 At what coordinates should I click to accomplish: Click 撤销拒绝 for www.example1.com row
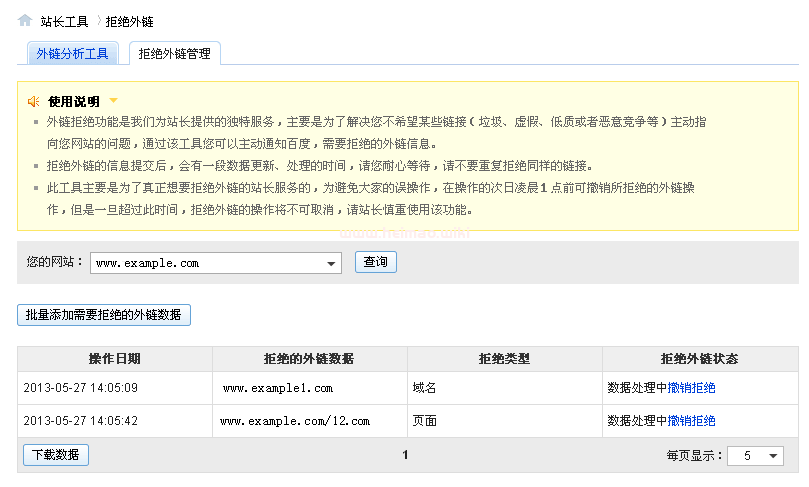[x=691, y=388]
